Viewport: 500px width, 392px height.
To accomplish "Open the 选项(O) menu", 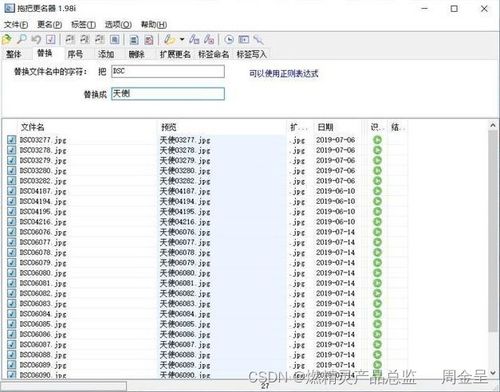I will coord(118,25).
